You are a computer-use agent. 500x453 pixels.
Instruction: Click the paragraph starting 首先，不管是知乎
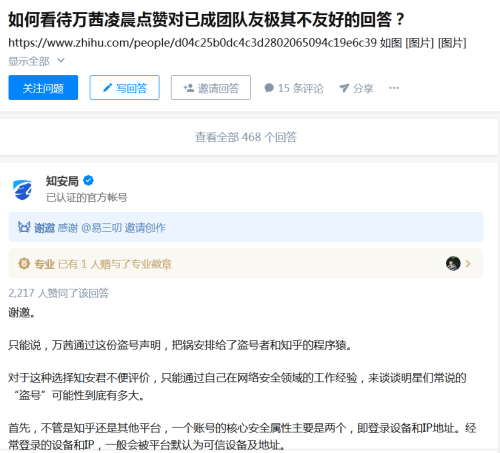[242, 436]
